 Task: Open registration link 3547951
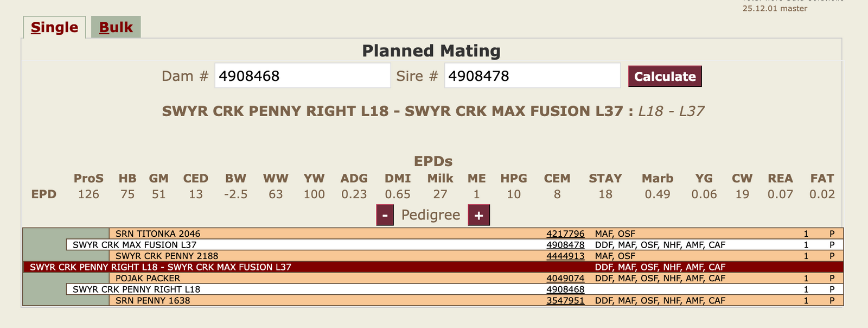pos(565,301)
